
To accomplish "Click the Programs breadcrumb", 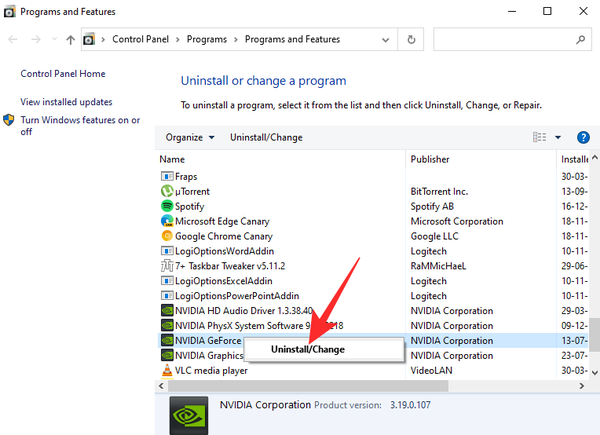I will [x=207, y=39].
